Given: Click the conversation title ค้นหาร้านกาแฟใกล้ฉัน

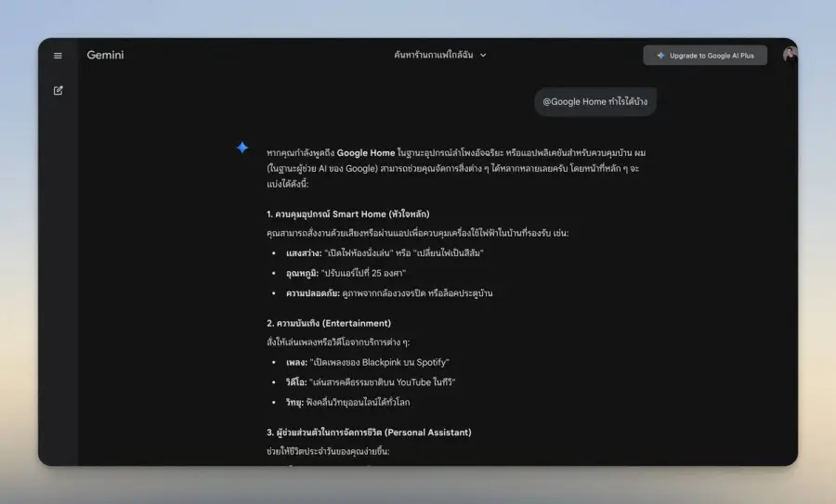Looking at the screenshot, I should coord(434,55).
